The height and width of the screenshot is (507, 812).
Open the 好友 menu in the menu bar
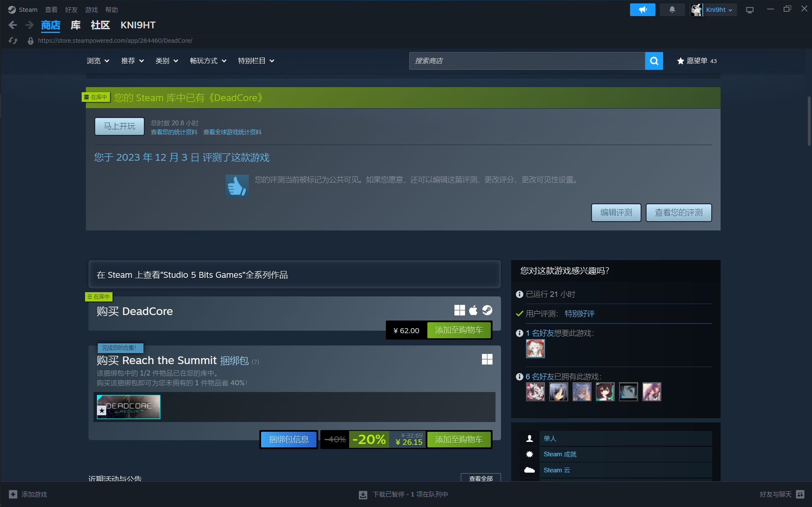71,10
